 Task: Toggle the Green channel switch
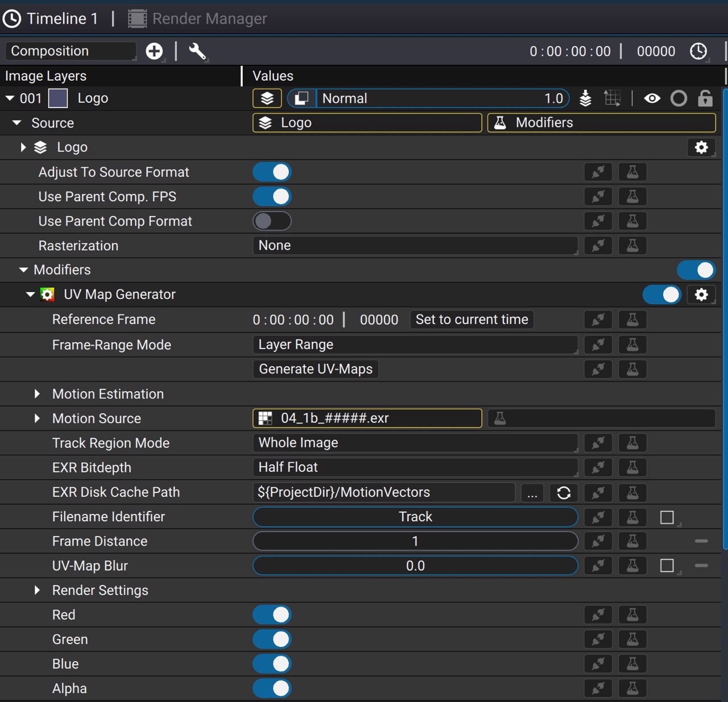pyautogui.click(x=272, y=639)
